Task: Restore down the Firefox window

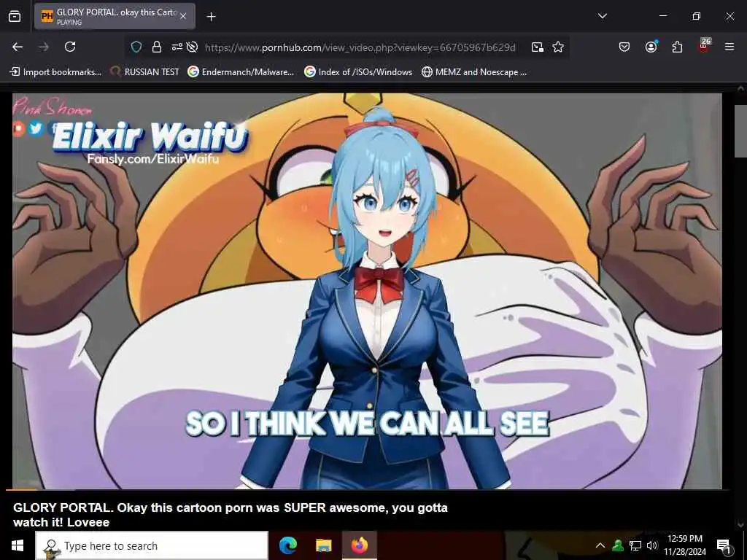Action: pos(696,16)
